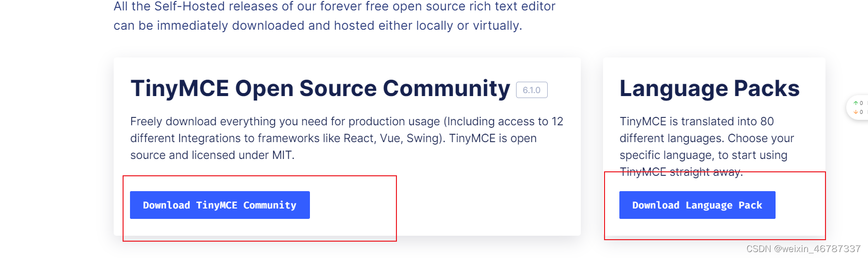Click the upload speed counter value
This screenshot has height=258, width=868.
click(x=861, y=103)
